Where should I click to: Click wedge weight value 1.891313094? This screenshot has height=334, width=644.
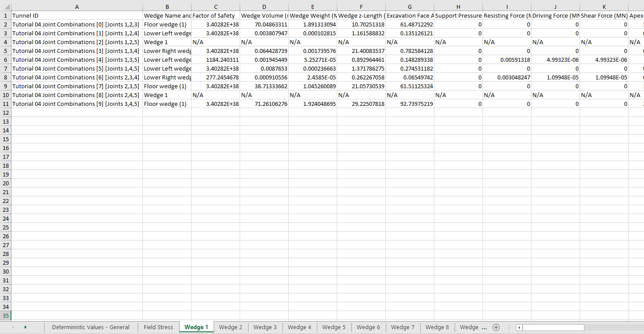[x=313, y=24]
